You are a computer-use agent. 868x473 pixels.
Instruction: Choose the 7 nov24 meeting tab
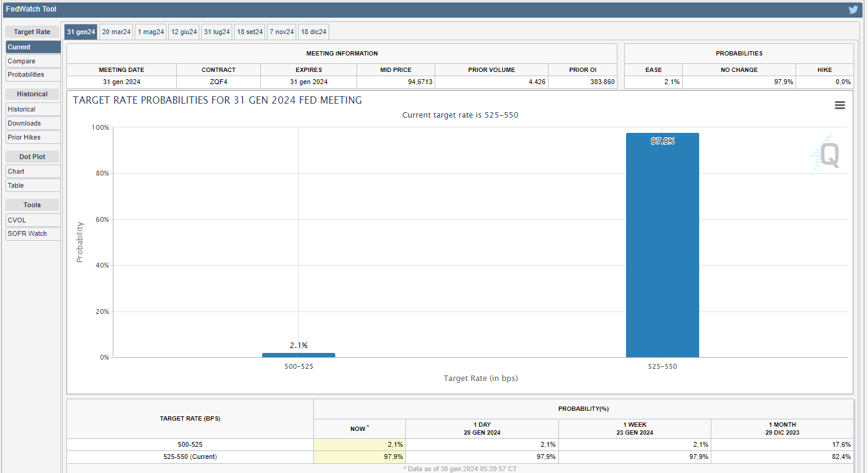282,32
